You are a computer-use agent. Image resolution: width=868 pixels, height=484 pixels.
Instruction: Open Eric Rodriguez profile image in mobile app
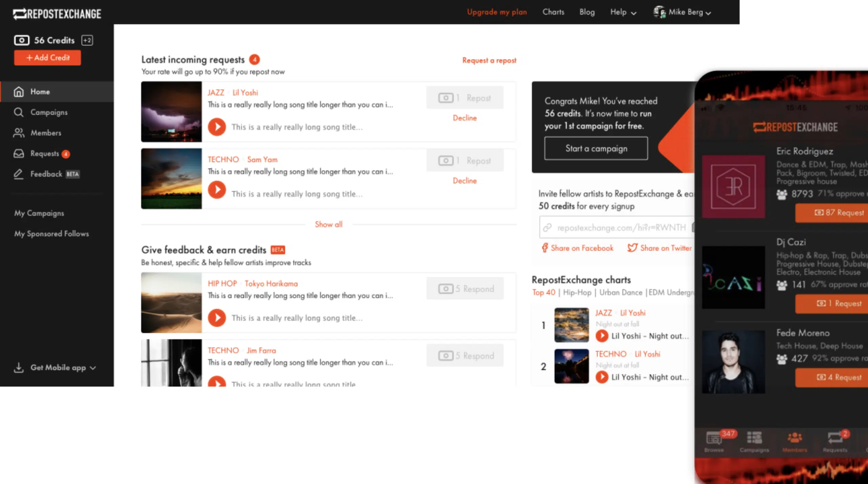tap(733, 187)
